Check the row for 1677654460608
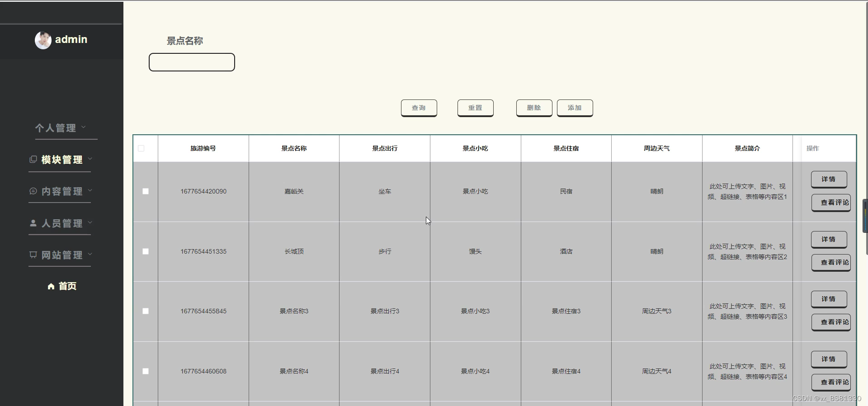868x406 pixels. coord(146,371)
